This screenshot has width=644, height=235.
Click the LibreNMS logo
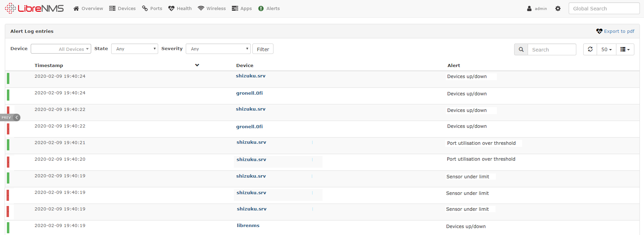click(x=34, y=8)
